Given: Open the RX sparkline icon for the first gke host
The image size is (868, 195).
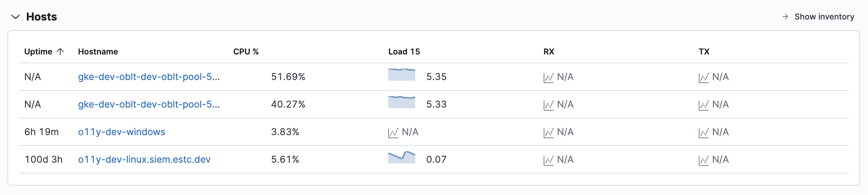Looking at the screenshot, I should (x=549, y=77).
